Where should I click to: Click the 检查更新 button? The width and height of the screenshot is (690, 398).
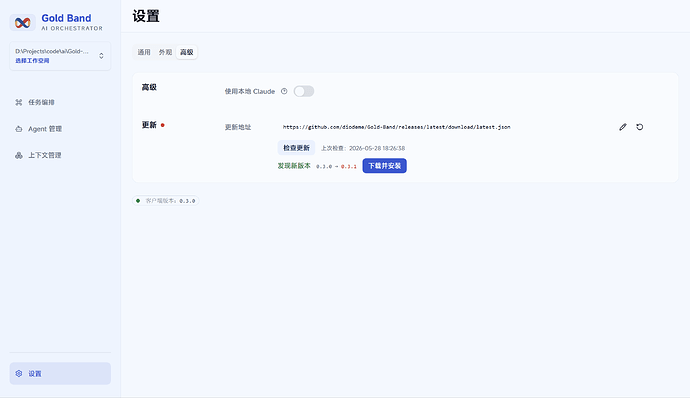point(296,148)
